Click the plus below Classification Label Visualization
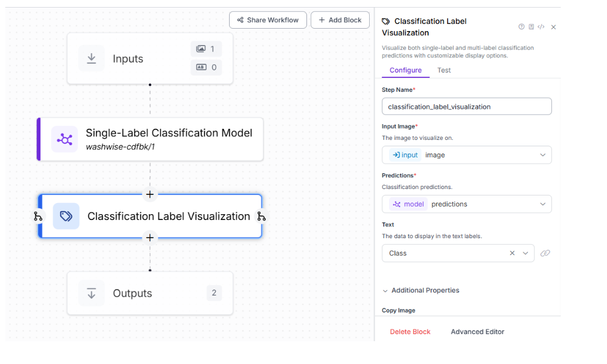Image resolution: width=607 pixels, height=364 pixels. tap(150, 238)
